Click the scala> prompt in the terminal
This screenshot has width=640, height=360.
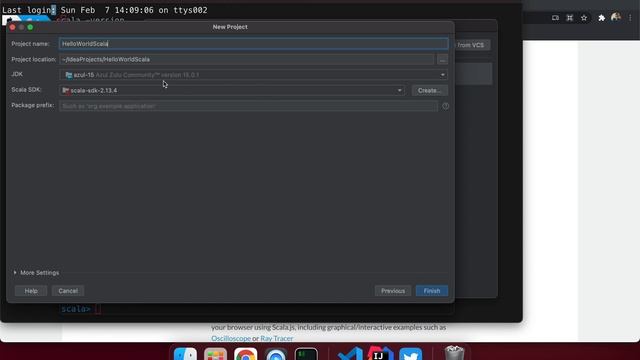76,309
